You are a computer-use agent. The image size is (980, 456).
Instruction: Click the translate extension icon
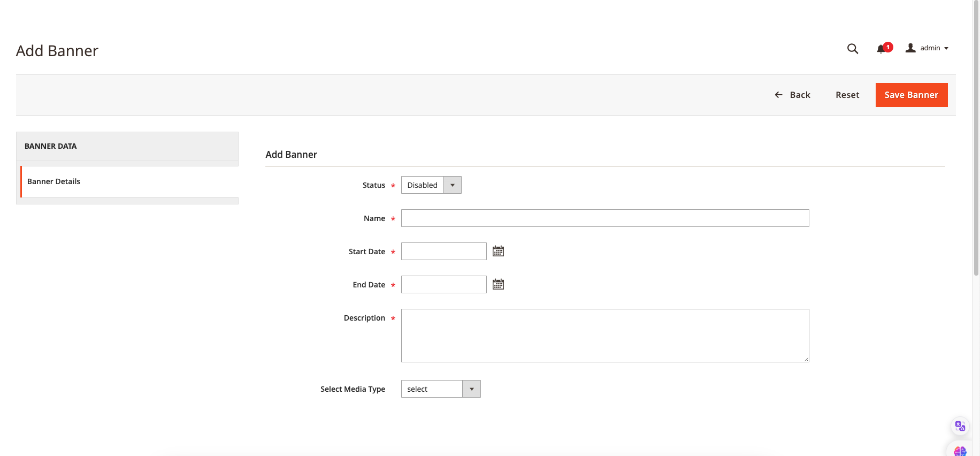tap(960, 426)
